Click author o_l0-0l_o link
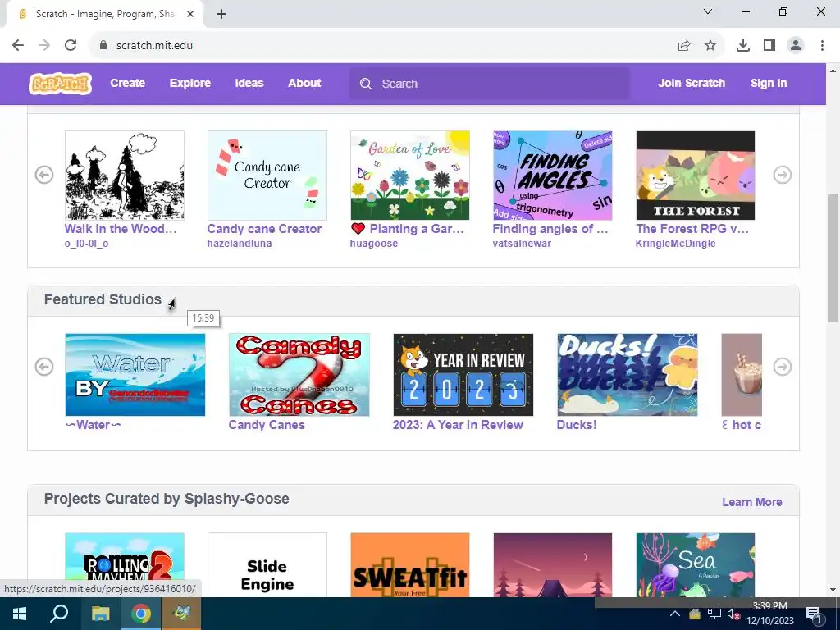Image resolution: width=840 pixels, height=630 pixels. pyautogui.click(x=86, y=243)
